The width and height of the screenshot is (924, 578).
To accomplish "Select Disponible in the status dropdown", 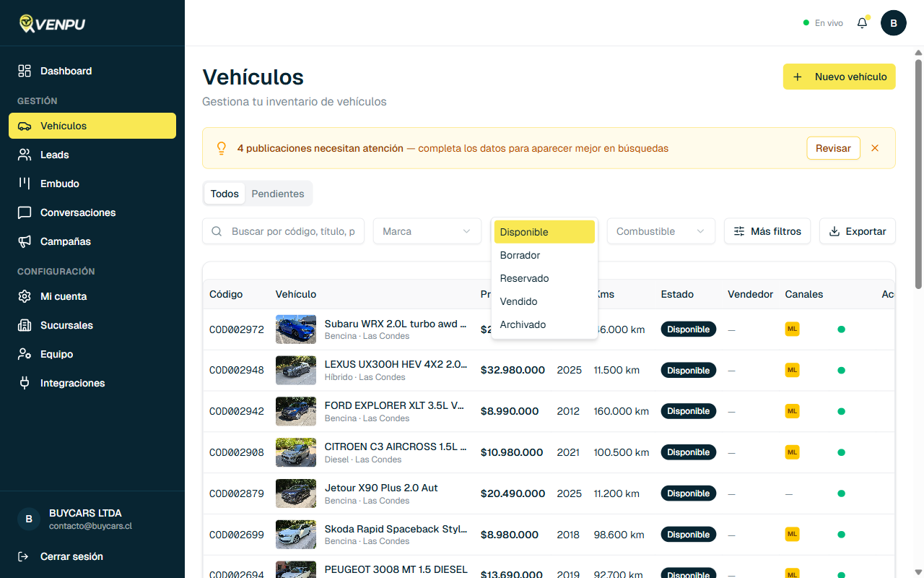I will [x=523, y=231].
